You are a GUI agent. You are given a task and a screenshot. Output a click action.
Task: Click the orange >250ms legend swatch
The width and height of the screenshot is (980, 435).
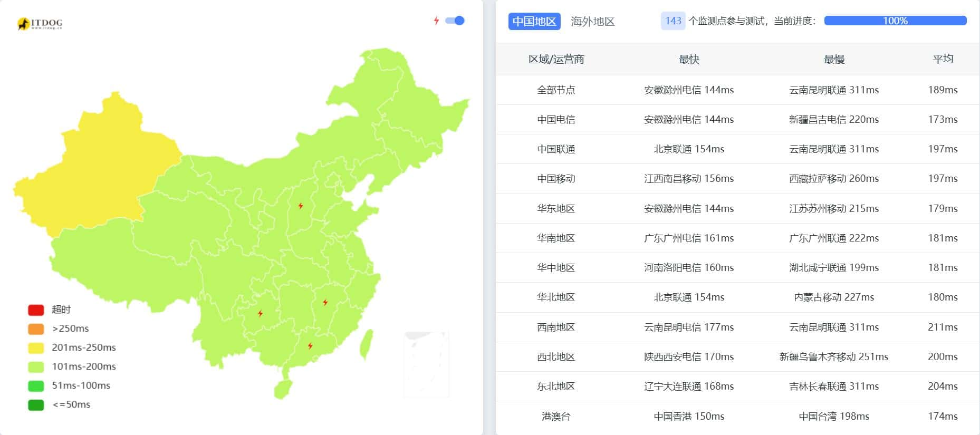click(36, 328)
